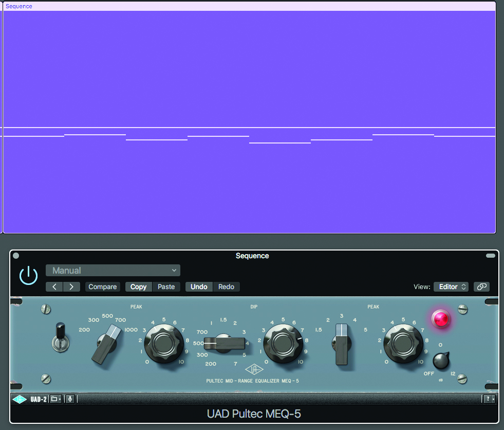Select the lowest note in Sequence region
This screenshot has width=504, height=430.
pyautogui.click(x=280, y=142)
